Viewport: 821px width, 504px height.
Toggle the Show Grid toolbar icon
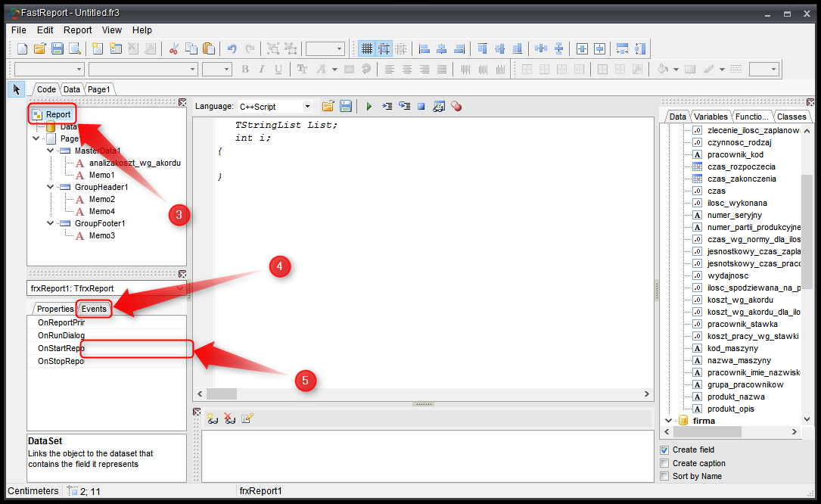point(367,49)
